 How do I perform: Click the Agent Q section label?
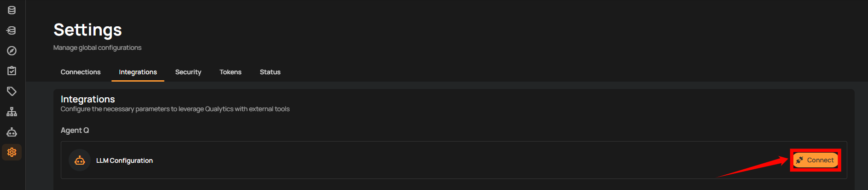coord(75,131)
